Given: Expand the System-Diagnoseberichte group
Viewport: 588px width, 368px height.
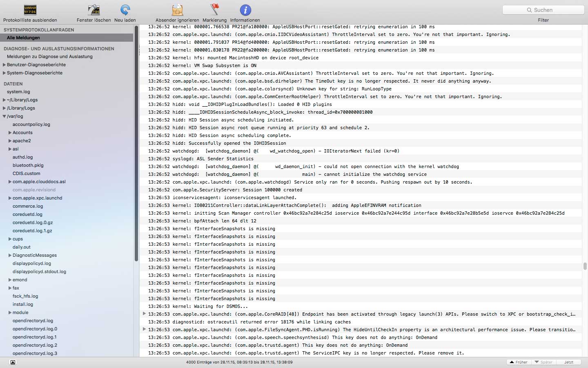Looking at the screenshot, I should point(4,73).
